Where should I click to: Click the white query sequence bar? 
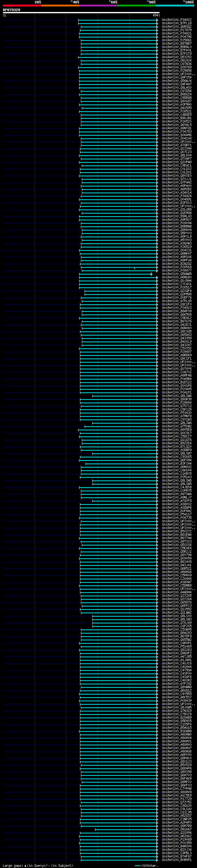(x=81, y=13)
